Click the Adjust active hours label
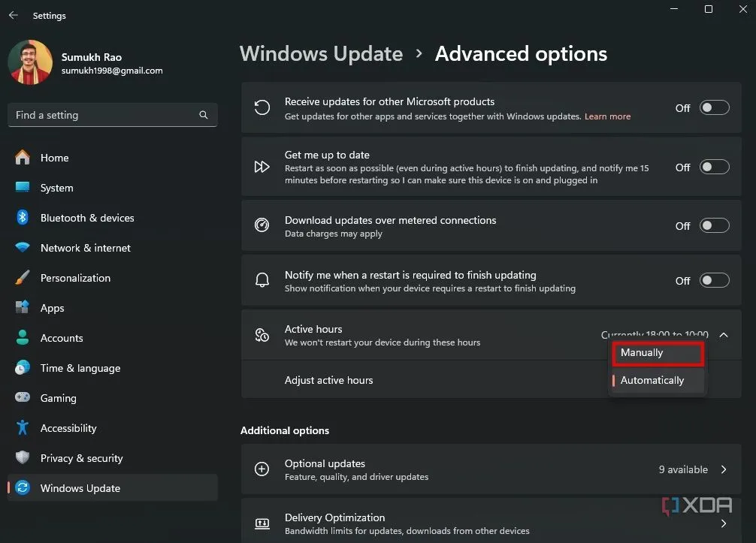Image resolution: width=756 pixels, height=543 pixels. 329,380
